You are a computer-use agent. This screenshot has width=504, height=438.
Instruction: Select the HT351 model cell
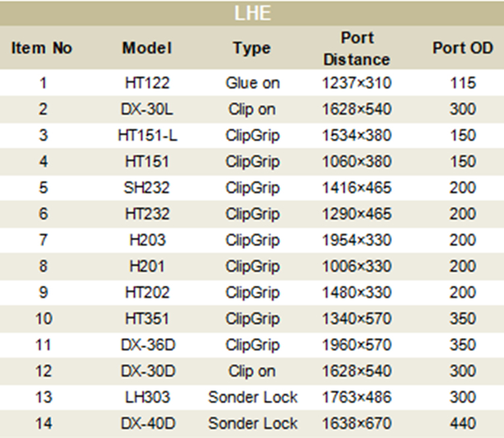click(147, 319)
